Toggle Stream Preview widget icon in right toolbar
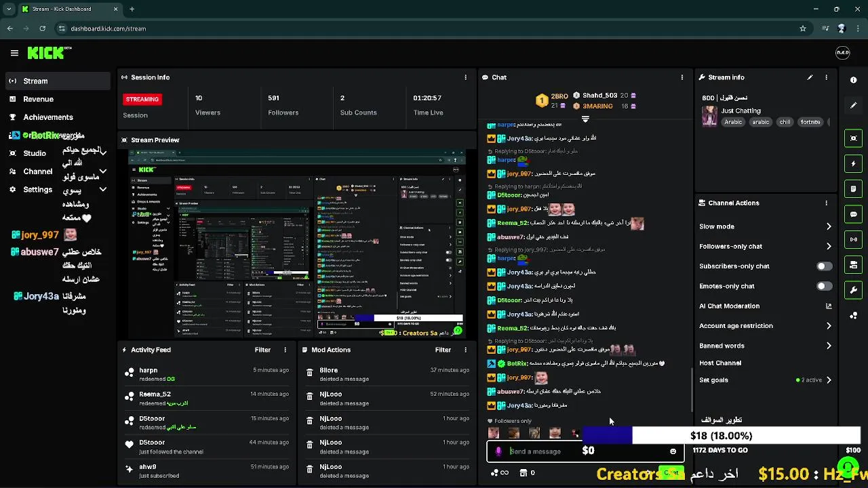This screenshot has width=868, height=488. point(853,138)
